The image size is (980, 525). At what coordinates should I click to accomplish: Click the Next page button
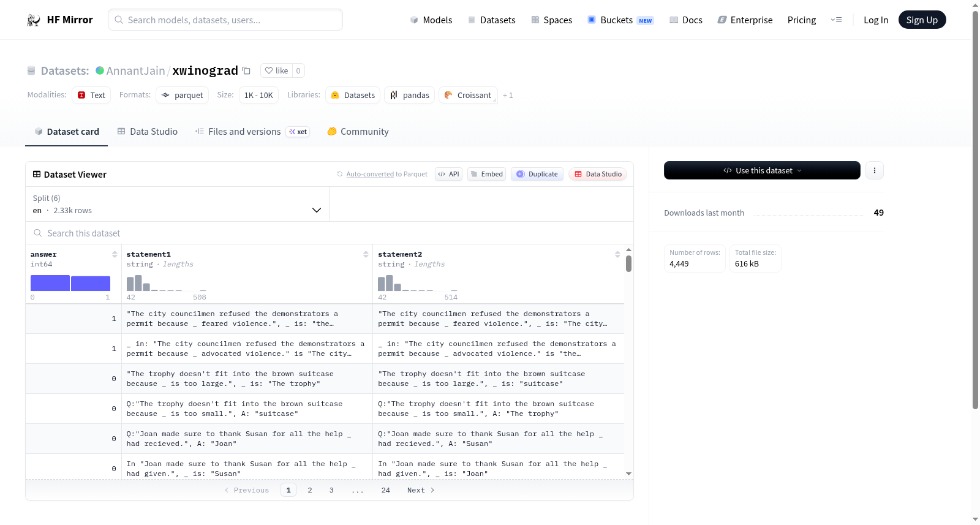[421, 490]
